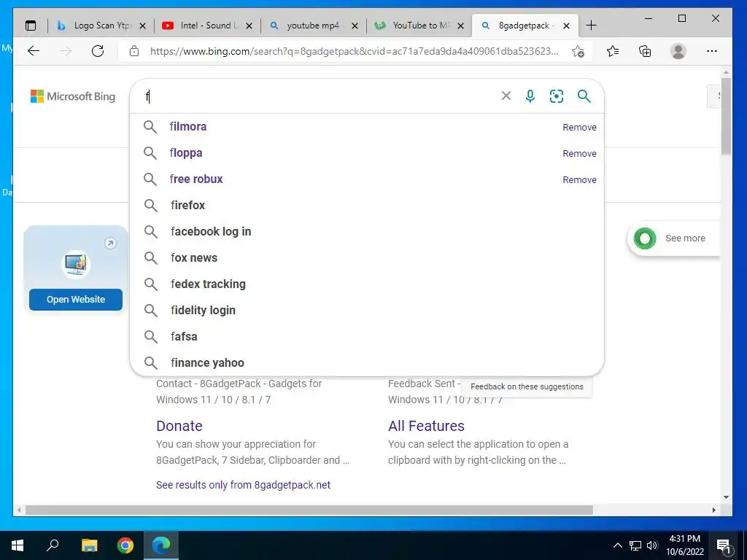
Task: Click the vertical scrollbar thumb
Action: 726,116
